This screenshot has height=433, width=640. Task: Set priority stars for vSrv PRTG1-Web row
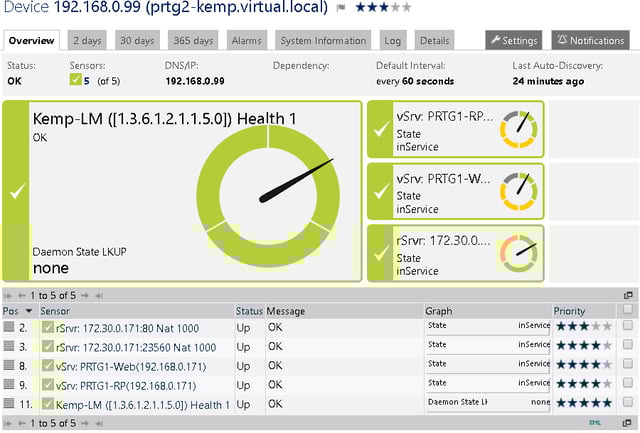584,364
